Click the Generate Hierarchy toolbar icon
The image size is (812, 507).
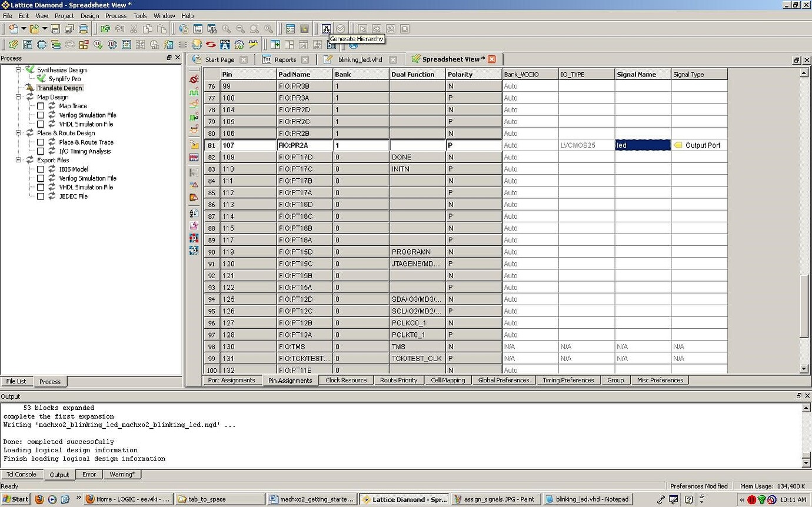click(x=326, y=28)
